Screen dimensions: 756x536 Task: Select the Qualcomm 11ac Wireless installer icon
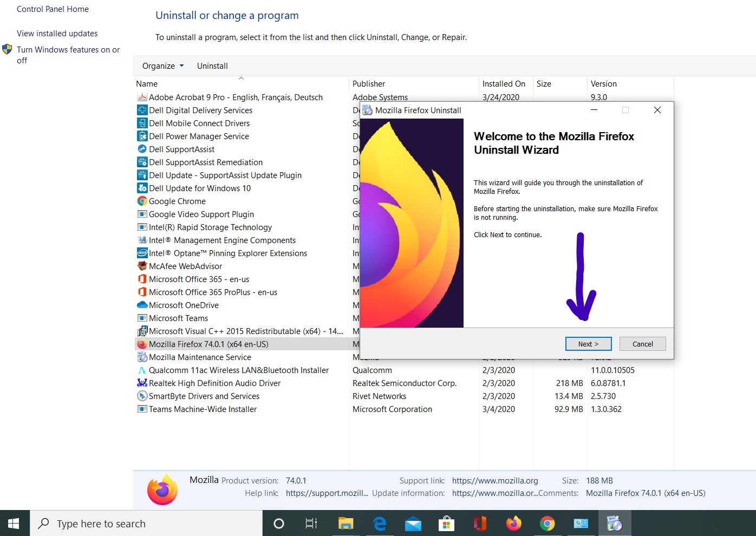(142, 370)
